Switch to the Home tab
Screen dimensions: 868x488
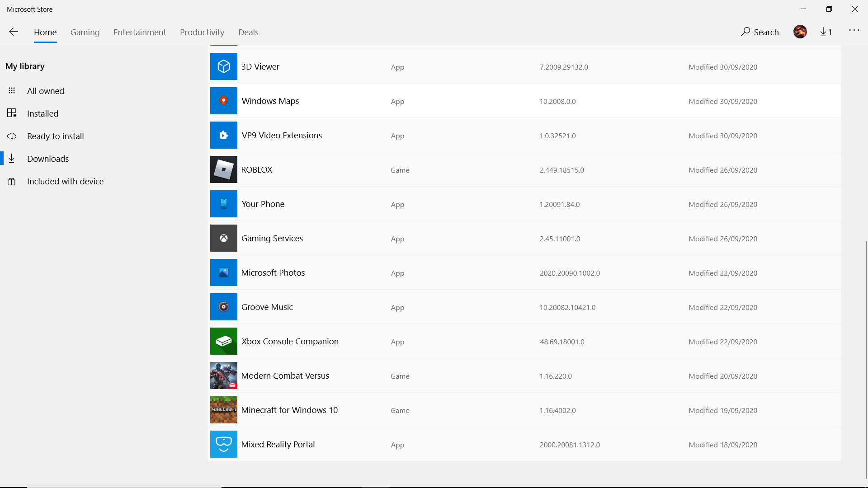(x=45, y=32)
